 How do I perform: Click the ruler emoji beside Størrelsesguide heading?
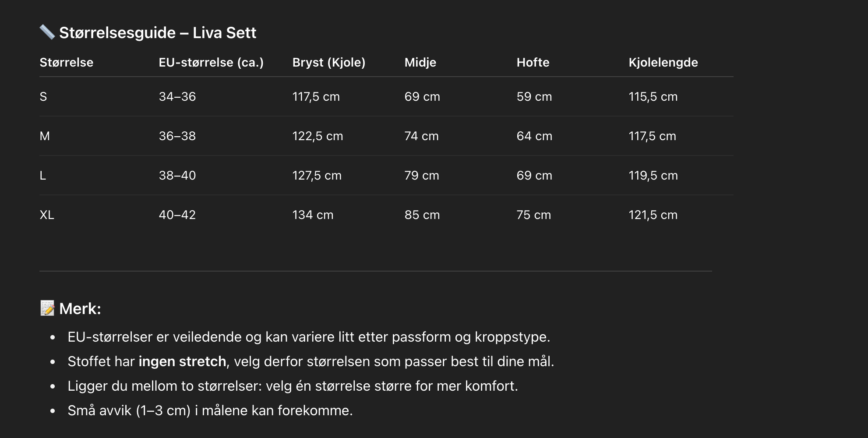pyautogui.click(x=47, y=32)
